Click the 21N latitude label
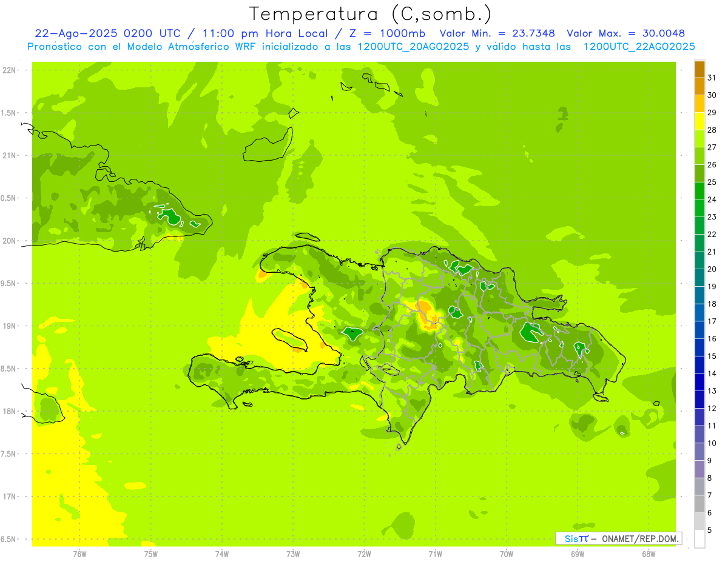The height and width of the screenshot is (562, 728). (10, 156)
